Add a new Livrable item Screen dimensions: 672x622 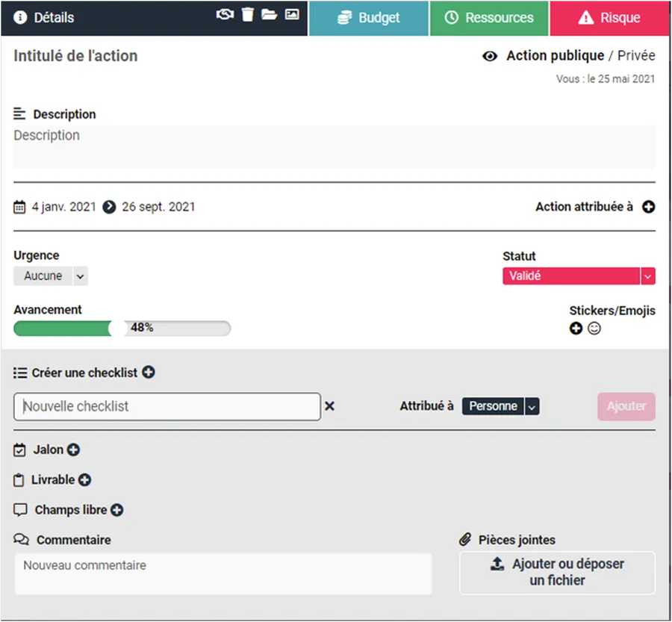click(x=85, y=480)
